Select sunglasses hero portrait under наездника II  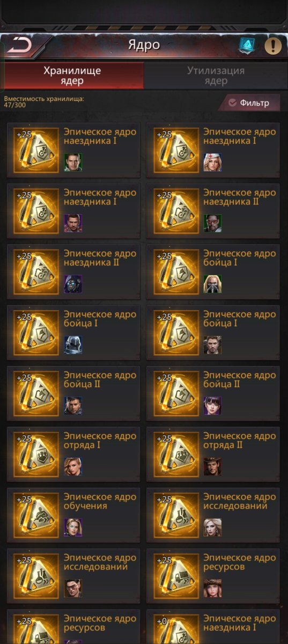coord(212,223)
